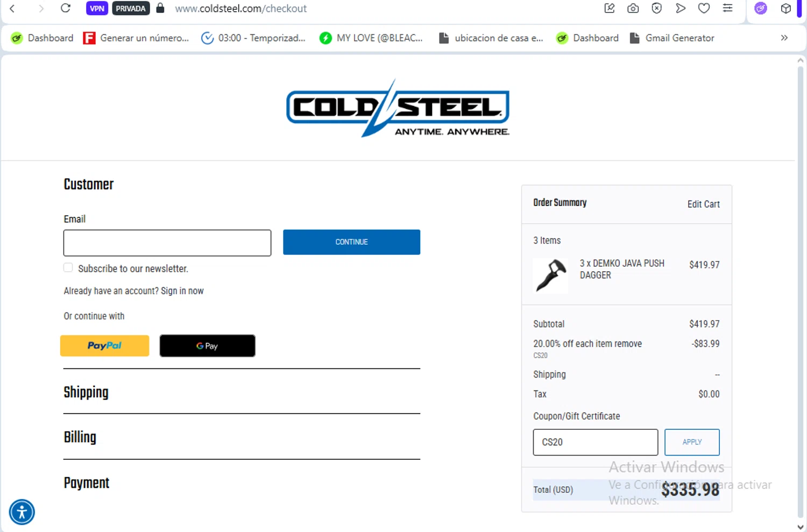Viewport: 807px width, 532px height.
Task: Click the Demko Java Push Dagger thumbnail
Action: pos(550,275)
